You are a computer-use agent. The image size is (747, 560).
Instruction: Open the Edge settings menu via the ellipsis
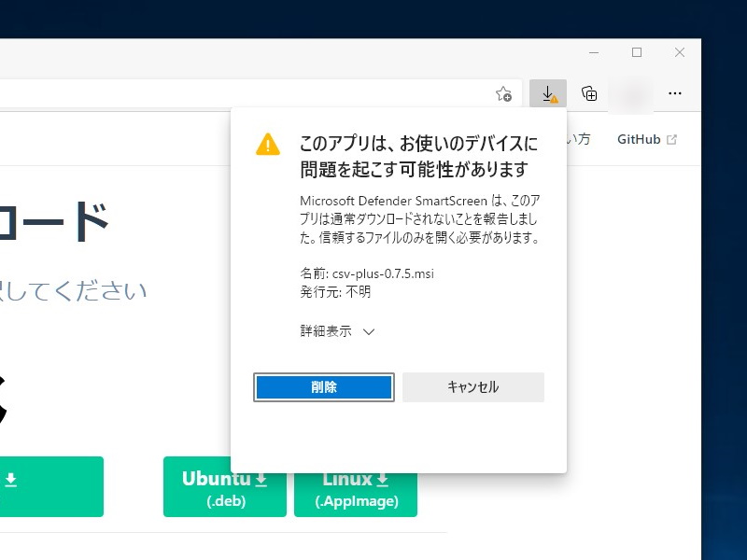675,93
